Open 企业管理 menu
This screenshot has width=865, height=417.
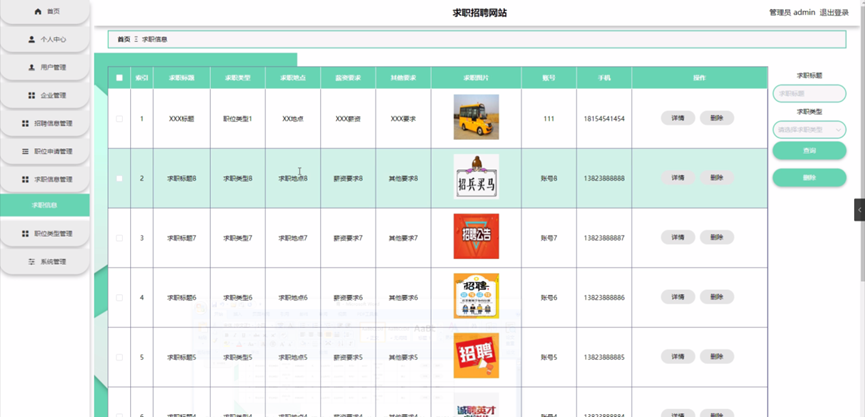pyautogui.click(x=45, y=95)
